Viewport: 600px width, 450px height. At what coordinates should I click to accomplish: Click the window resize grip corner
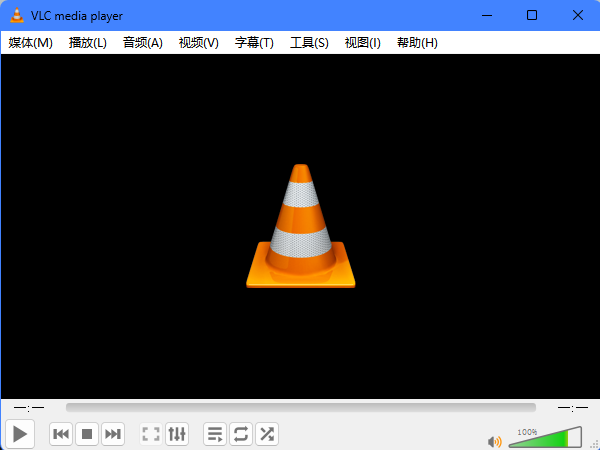595,445
